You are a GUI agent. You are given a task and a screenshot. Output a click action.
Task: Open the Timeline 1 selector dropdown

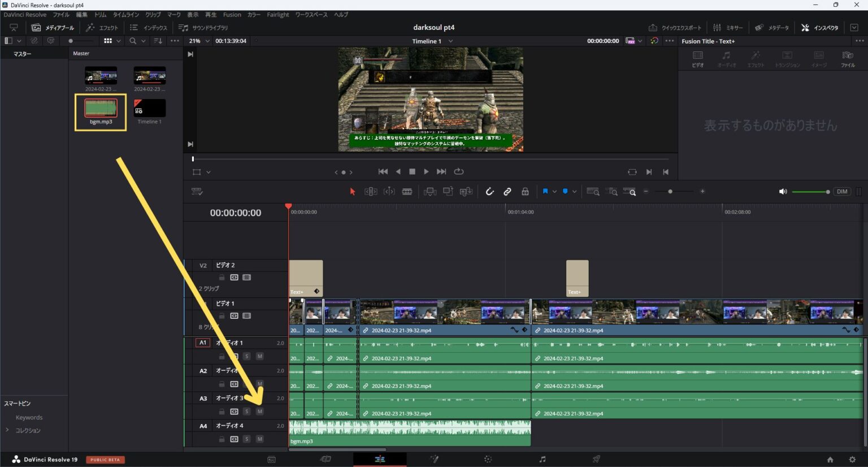432,41
